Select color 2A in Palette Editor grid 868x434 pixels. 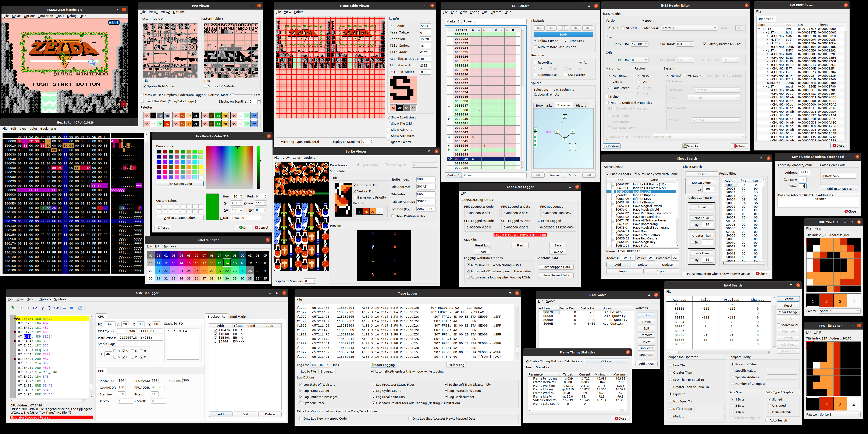pyautogui.click(x=227, y=271)
